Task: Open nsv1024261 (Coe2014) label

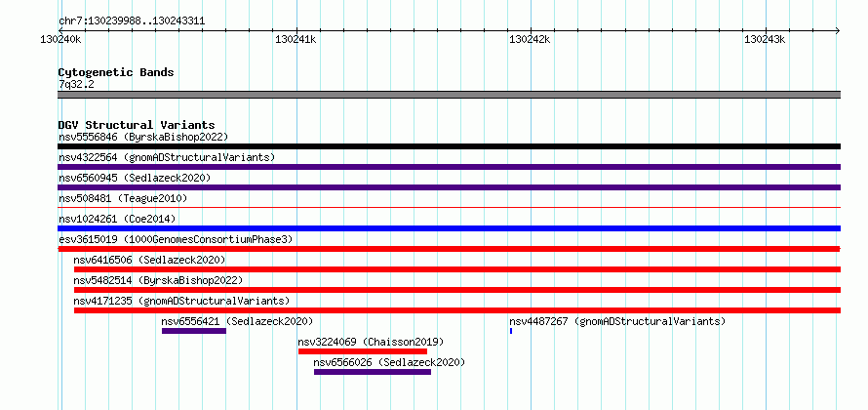Action: click(117, 219)
